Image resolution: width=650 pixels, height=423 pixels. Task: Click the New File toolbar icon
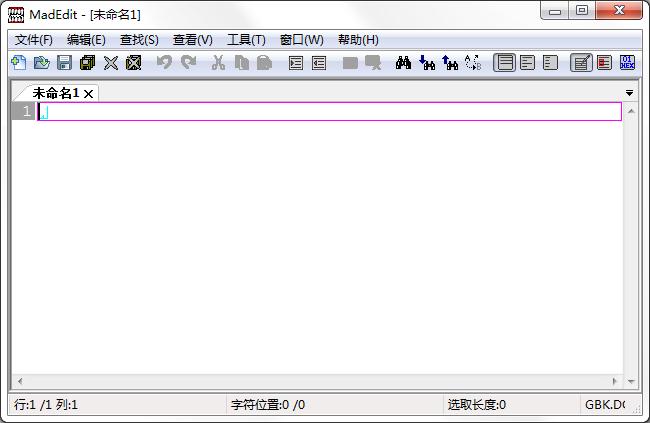pos(19,63)
